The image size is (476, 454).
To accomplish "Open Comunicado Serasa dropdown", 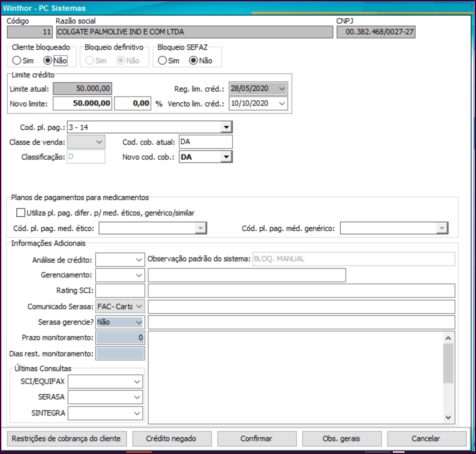I will pyautogui.click(x=139, y=307).
